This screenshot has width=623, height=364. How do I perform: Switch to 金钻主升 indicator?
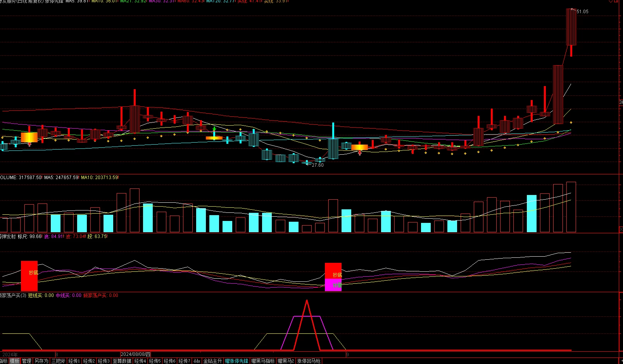[213, 361]
